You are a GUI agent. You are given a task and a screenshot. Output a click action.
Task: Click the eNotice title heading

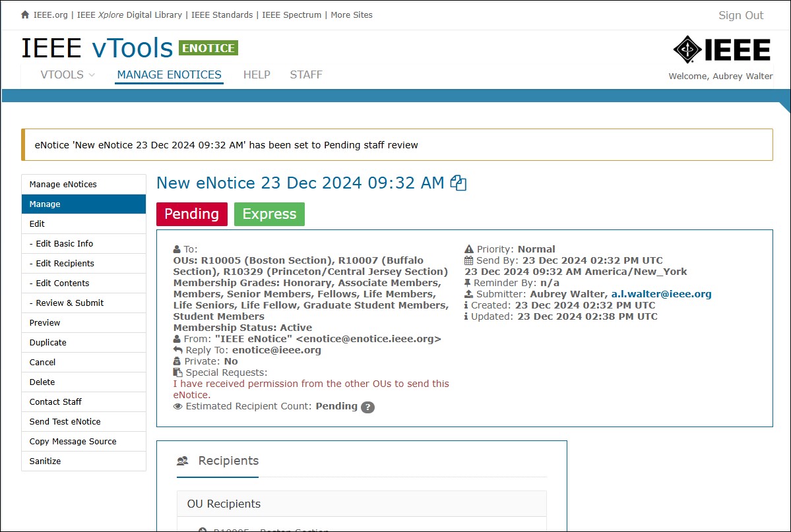[x=300, y=183]
